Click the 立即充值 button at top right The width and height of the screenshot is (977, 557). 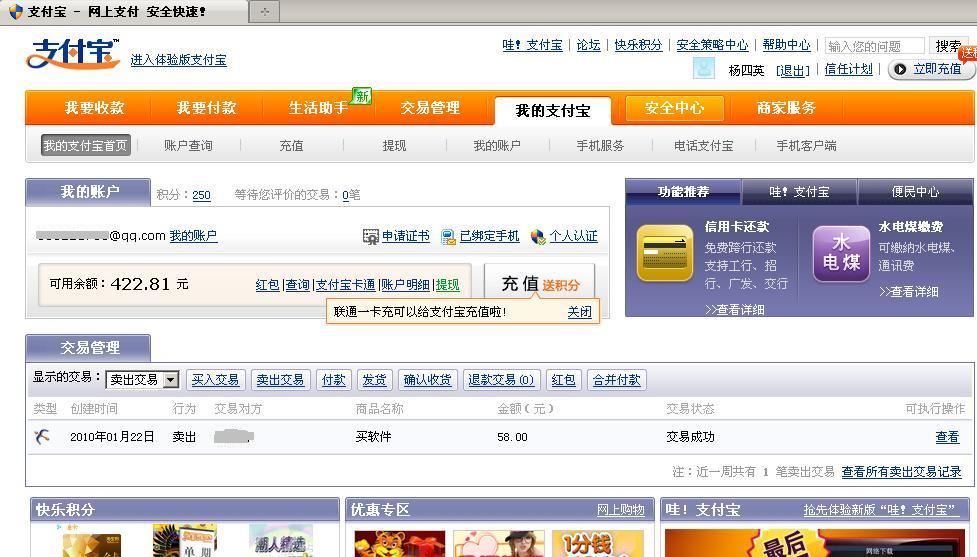(x=930, y=69)
